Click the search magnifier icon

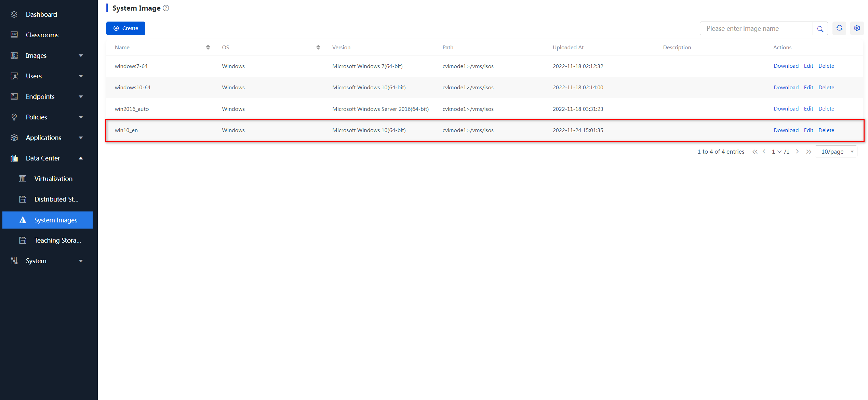pos(820,29)
